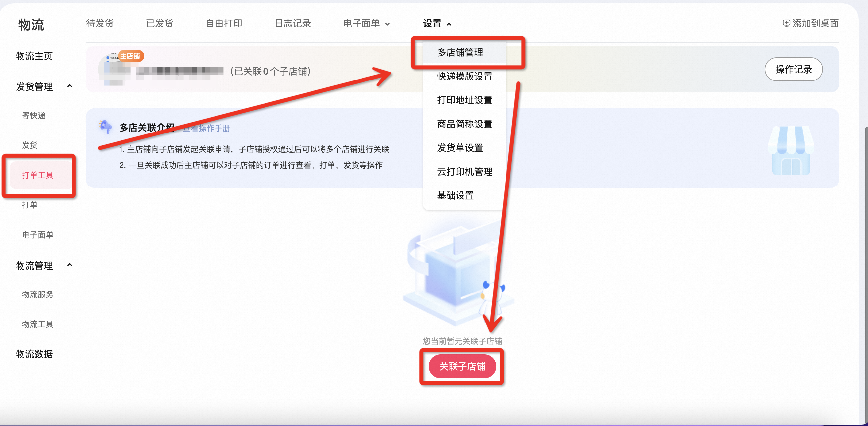Image resolution: width=868 pixels, height=426 pixels.
Task: Collapse the 设置 dropdown menu
Action: click(x=437, y=23)
